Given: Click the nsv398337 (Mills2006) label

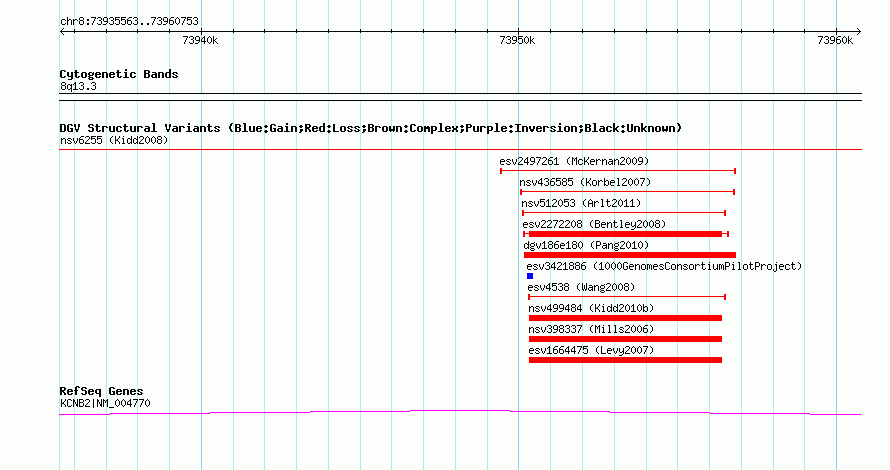Looking at the screenshot, I should [x=591, y=329].
